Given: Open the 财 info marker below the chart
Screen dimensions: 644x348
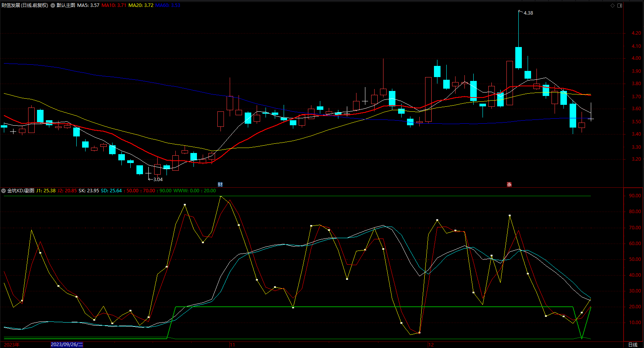Looking at the screenshot, I should 220,185.
